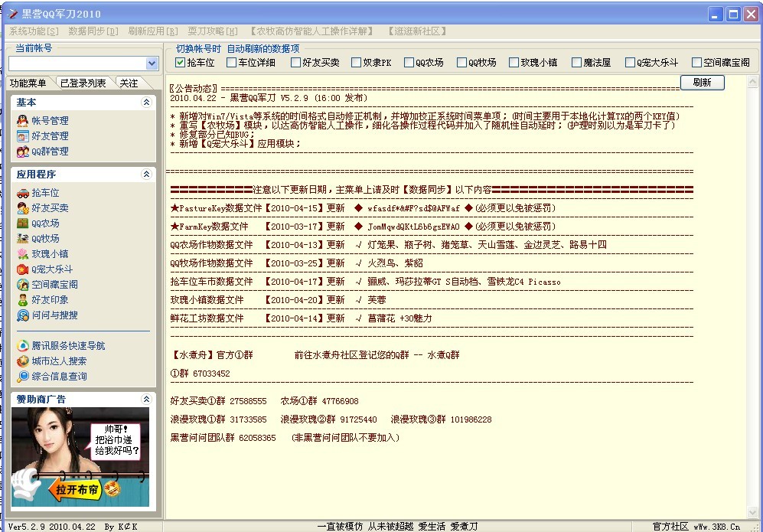Collapse the 基本 panel
The height and width of the screenshot is (532, 763).
[x=146, y=103]
